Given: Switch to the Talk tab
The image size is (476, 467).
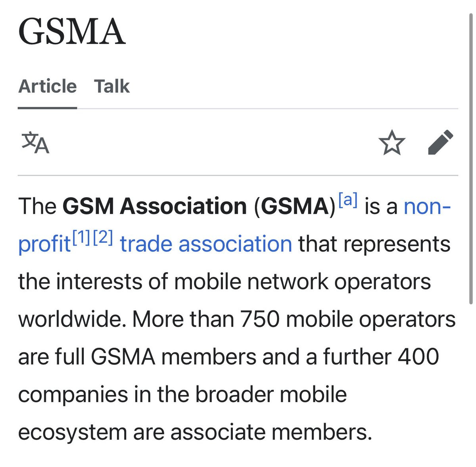Looking at the screenshot, I should 112,86.
